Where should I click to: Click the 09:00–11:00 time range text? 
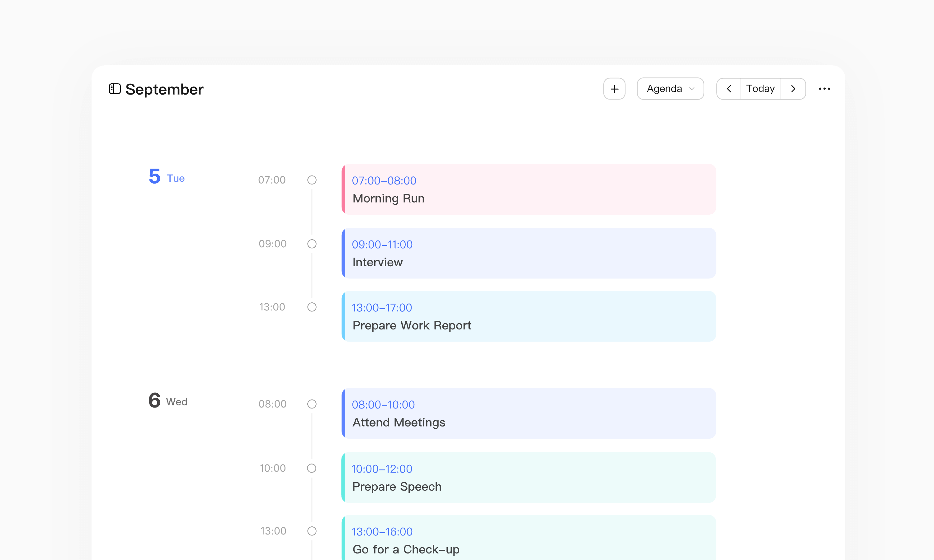click(x=382, y=245)
